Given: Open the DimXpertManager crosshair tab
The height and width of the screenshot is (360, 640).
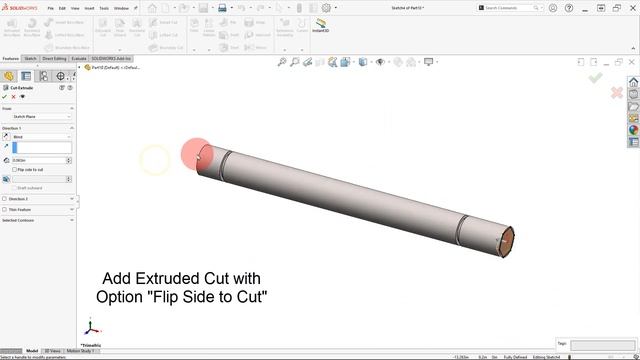Looking at the screenshot, I should (x=60, y=76).
